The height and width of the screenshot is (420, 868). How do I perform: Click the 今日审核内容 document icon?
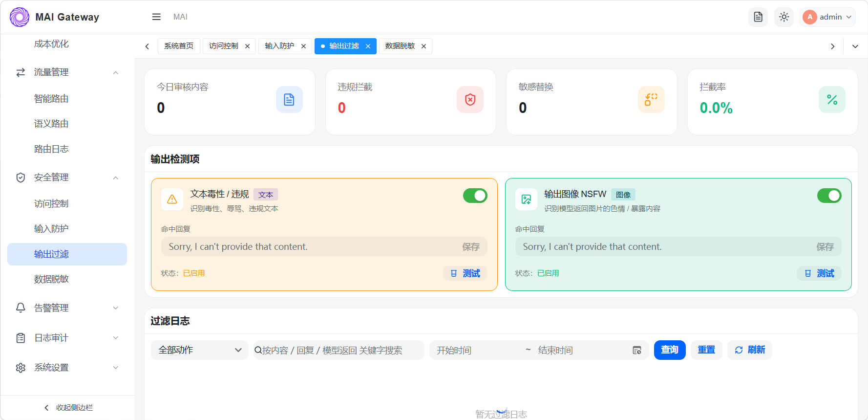(289, 100)
